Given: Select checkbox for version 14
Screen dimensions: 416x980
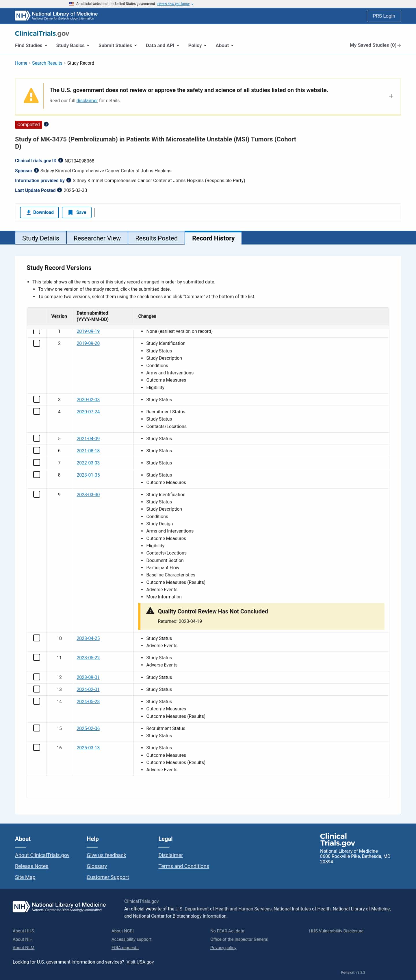Looking at the screenshot, I should [36, 701].
